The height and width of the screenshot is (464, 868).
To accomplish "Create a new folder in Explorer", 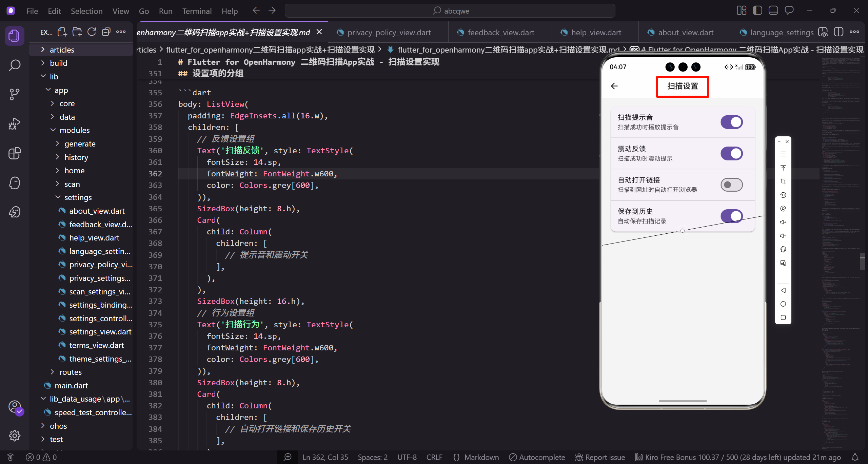I will [x=77, y=32].
